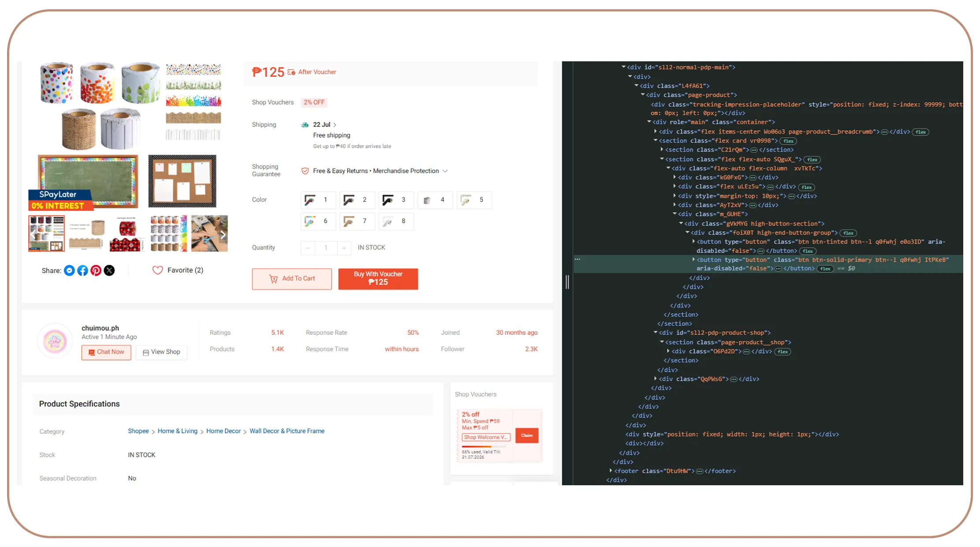Claim the 2% off shop voucher
This screenshot has width=980, height=547.
527,435
